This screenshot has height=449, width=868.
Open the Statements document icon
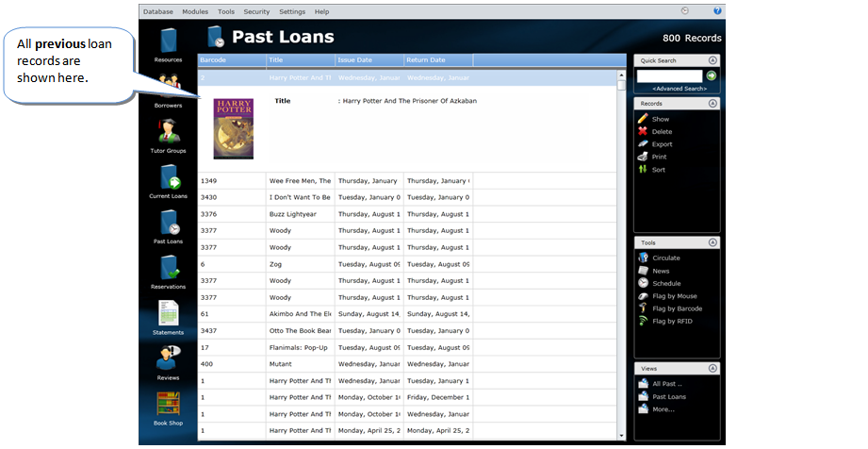click(169, 313)
